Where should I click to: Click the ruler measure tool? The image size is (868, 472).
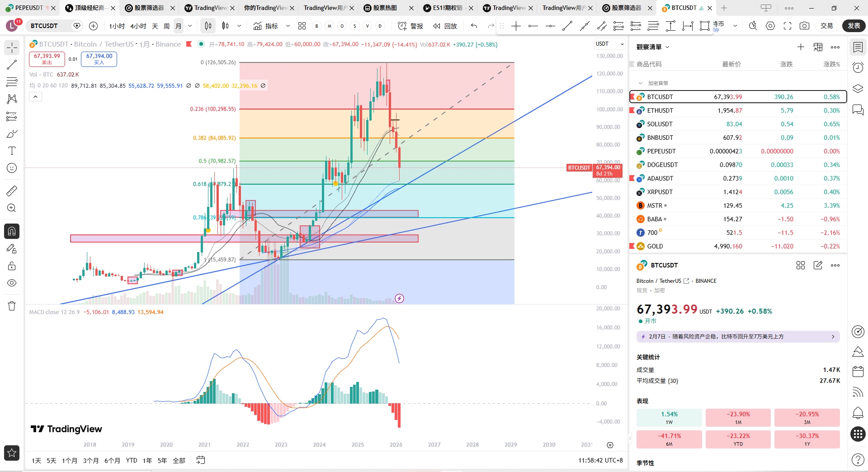12,191
